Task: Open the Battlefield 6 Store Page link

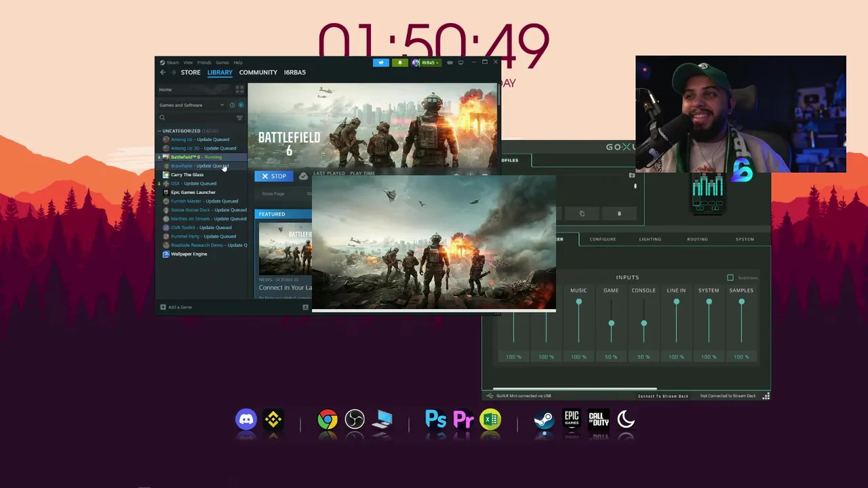Action: click(273, 194)
